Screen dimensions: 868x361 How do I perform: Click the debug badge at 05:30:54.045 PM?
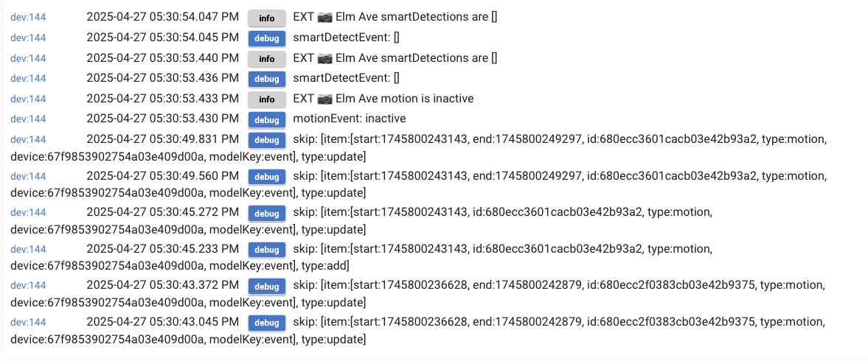click(267, 39)
